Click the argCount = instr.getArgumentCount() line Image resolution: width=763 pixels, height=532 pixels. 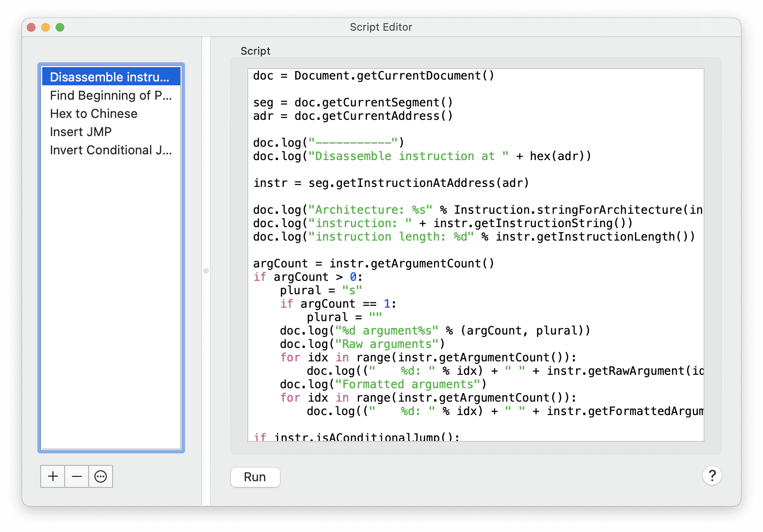(x=374, y=264)
